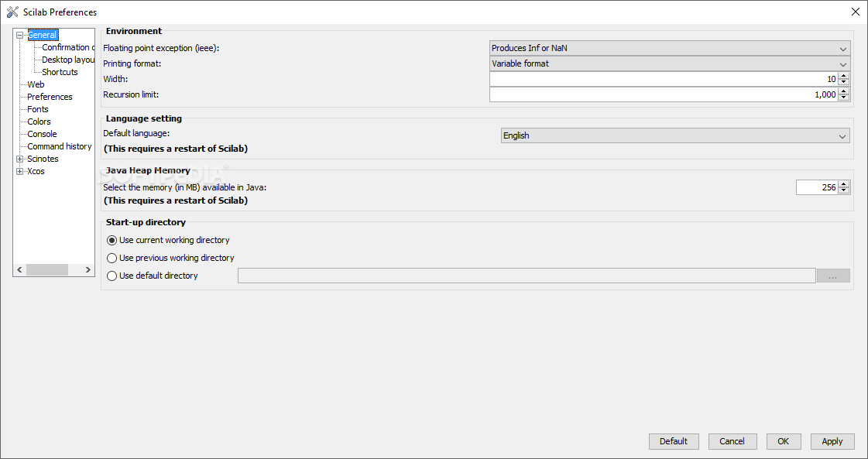The height and width of the screenshot is (459, 868).
Task: Expand the Scinotes tree node
Action: 19,159
